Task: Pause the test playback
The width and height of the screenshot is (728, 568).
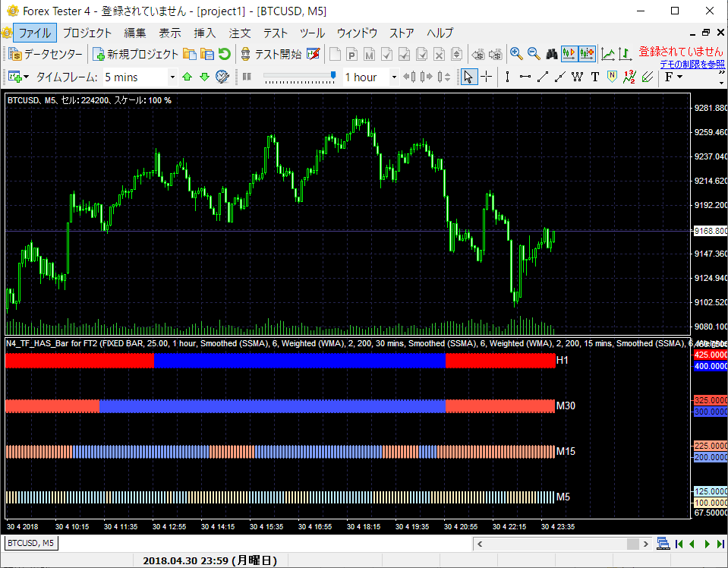Action: pos(247,76)
